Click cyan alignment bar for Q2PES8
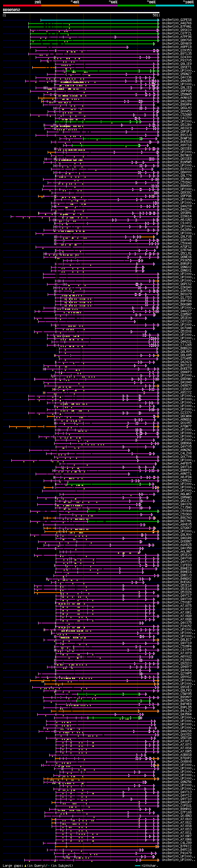 click(x=100, y=20)
